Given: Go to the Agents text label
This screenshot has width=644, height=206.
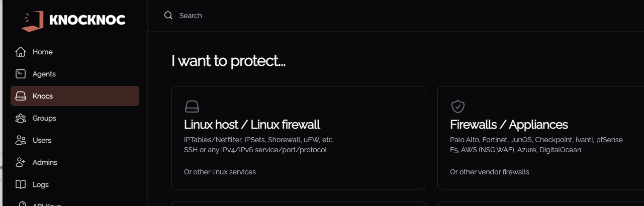Looking at the screenshot, I should pyautogui.click(x=44, y=74).
